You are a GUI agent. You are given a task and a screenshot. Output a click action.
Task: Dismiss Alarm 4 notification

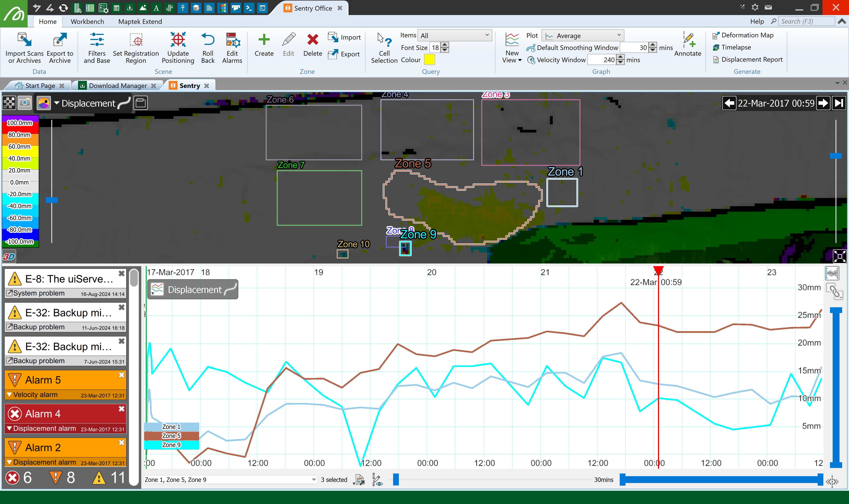coord(121,409)
